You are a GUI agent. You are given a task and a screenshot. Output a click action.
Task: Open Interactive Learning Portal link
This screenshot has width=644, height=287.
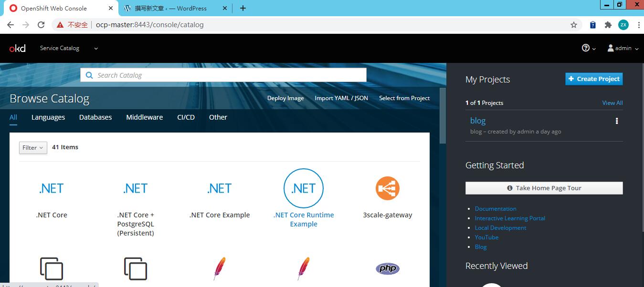pos(510,218)
